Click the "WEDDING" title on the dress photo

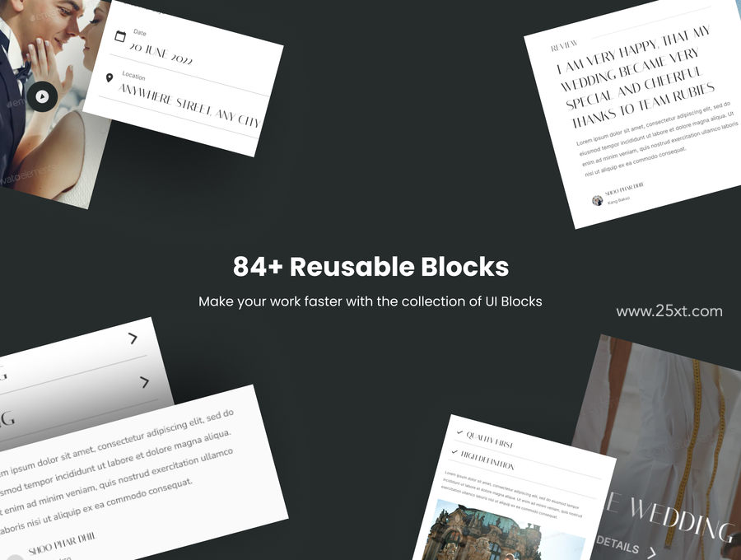pos(681,519)
